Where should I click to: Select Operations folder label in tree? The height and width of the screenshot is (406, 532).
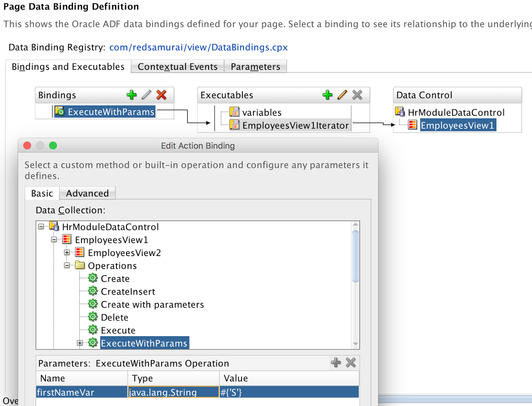pos(112,266)
